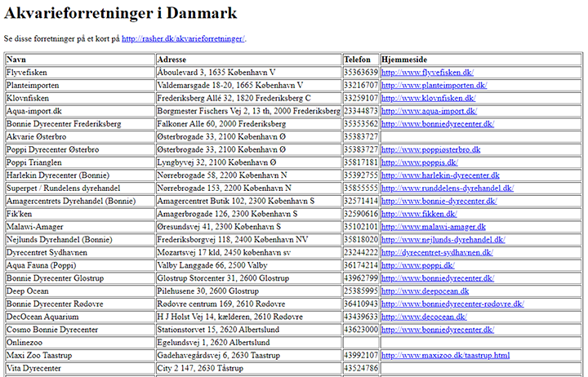This screenshot has width=588, height=377.
Task: Open the harlekin-dyrecenter.dk link
Action: (x=440, y=175)
